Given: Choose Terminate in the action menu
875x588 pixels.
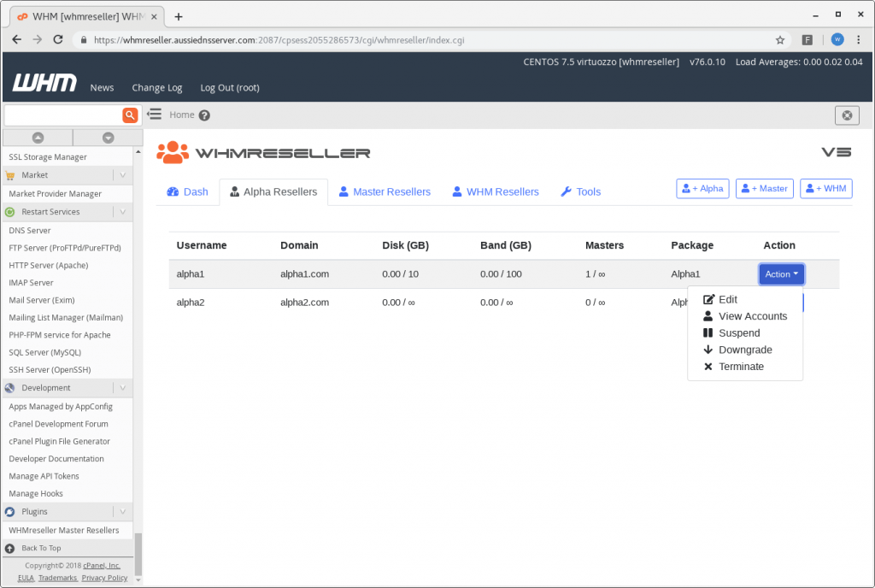Looking at the screenshot, I should [x=741, y=367].
